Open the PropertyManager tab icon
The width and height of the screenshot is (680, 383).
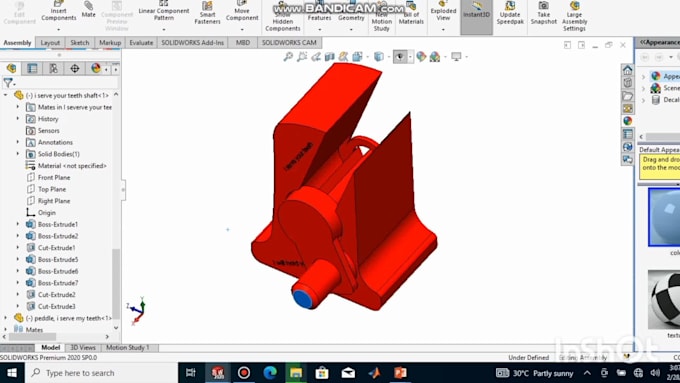[32, 68]
